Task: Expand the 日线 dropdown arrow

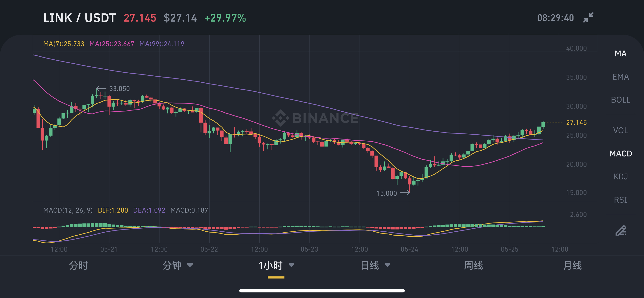Action: tap(388, 265)
